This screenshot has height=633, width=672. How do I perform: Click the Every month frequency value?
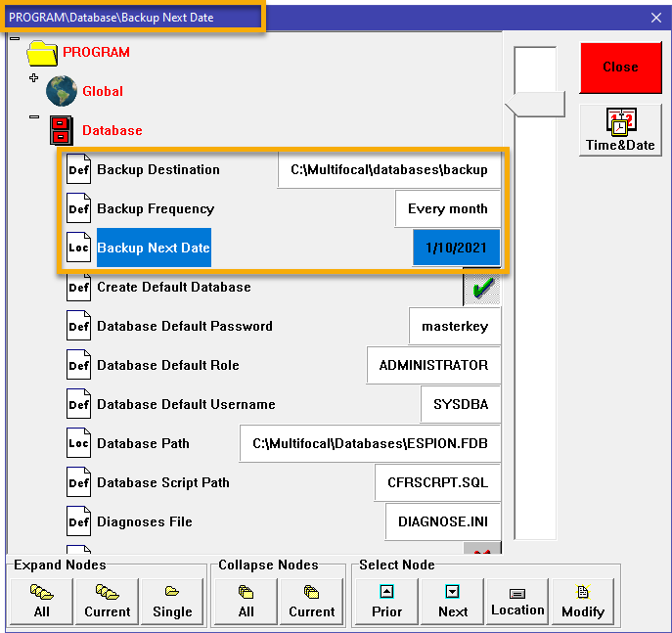point(448,208)
